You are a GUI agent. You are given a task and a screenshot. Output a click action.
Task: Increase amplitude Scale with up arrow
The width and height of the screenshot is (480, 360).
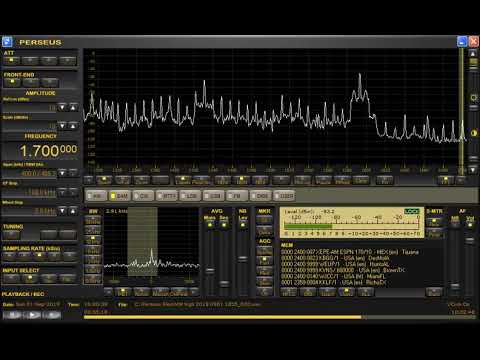pyautogui.click(x=73, y=126)
